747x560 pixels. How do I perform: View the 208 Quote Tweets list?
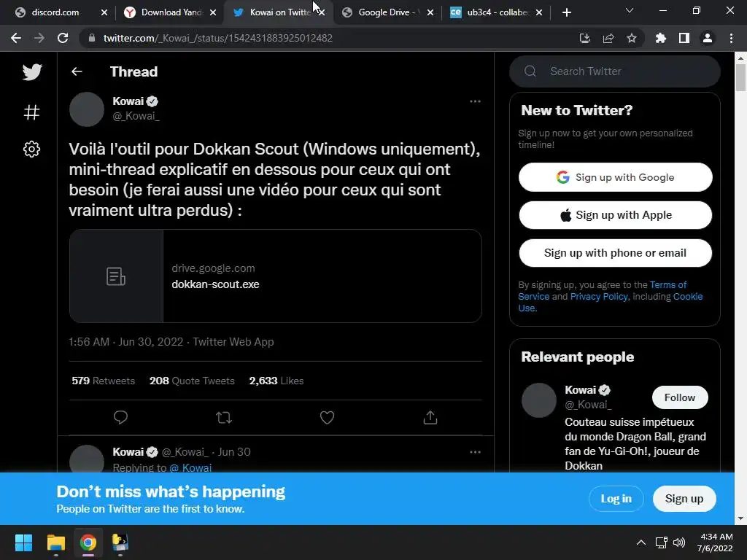192,381
